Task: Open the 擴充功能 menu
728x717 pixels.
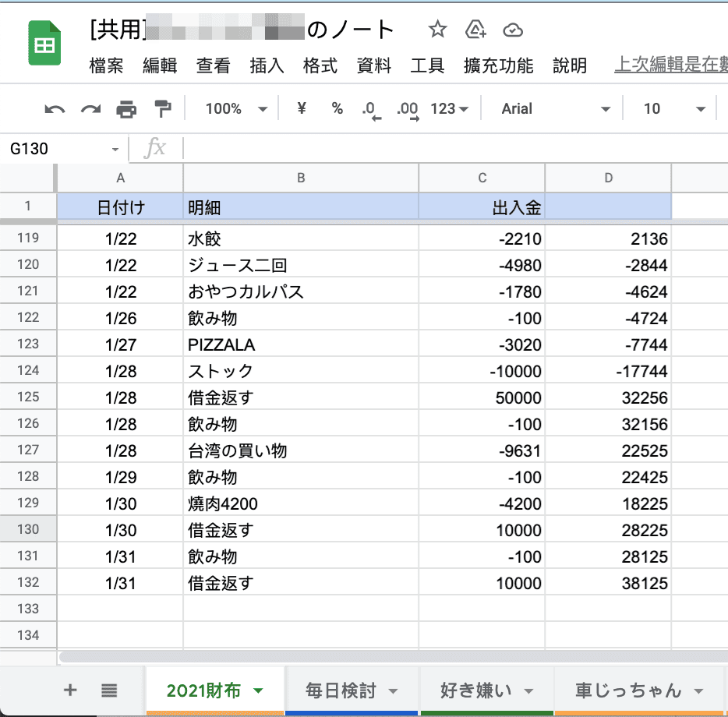Action: [x=499, y=65]
